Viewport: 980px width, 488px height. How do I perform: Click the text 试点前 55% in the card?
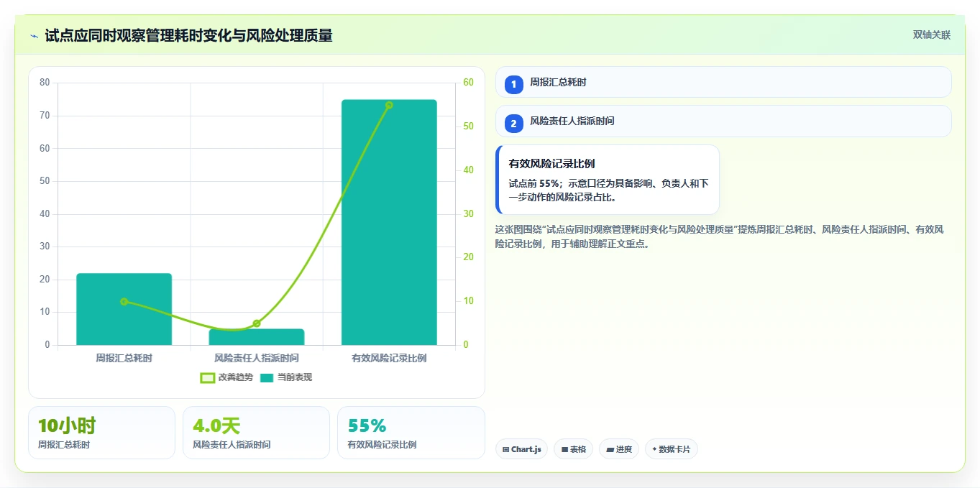[x=534, y=183]
